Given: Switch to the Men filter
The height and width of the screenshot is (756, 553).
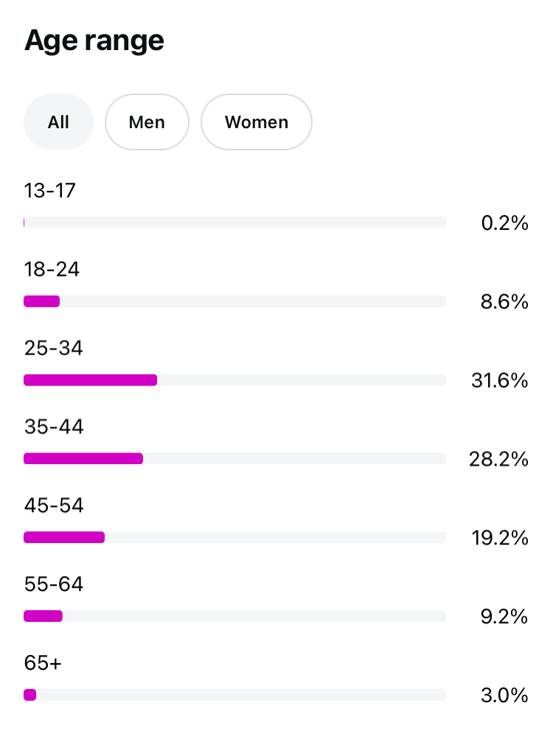Looking at the screenshot, I should (x=147, y=122).
